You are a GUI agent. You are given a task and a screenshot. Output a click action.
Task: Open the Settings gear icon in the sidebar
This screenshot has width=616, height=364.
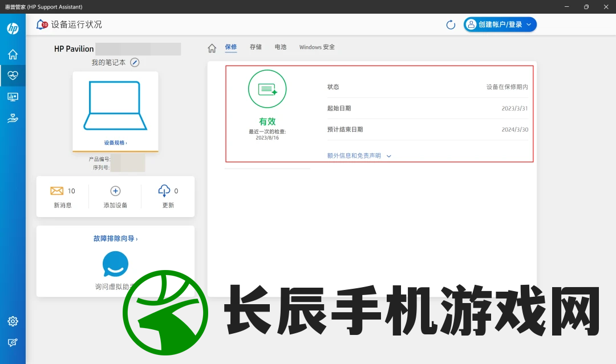coord(13,321)
